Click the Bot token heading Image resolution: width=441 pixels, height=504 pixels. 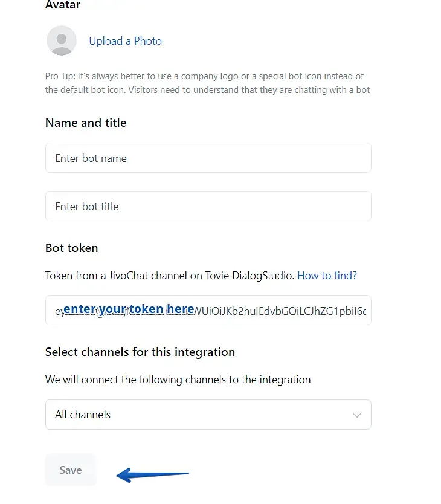tap(72, 248)
